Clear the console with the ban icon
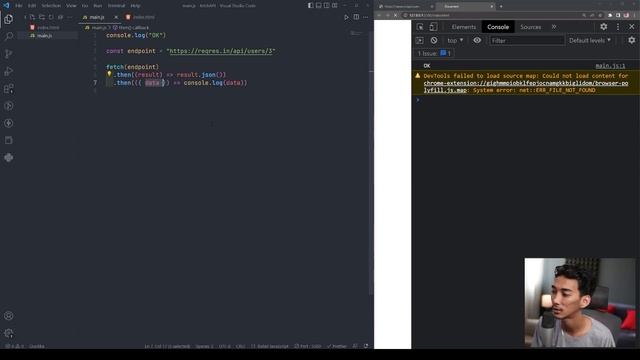The image size is (640, 360). pos(434,40)
